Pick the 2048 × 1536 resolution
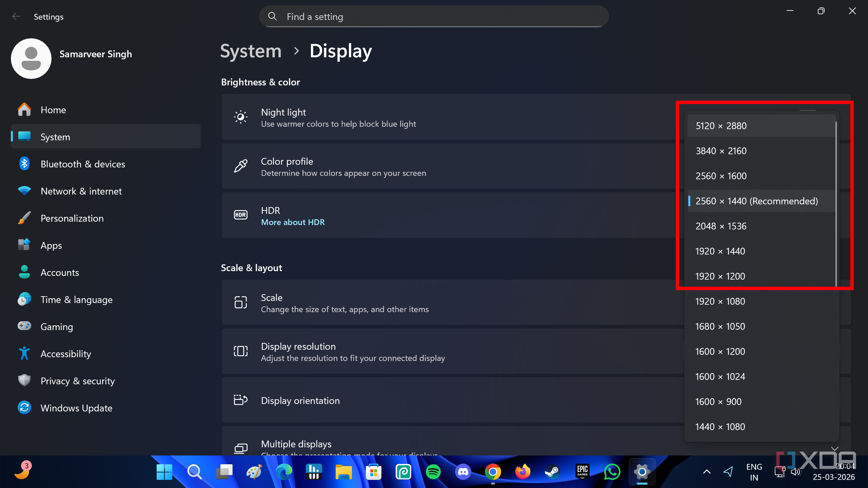 tap(762, 226)
